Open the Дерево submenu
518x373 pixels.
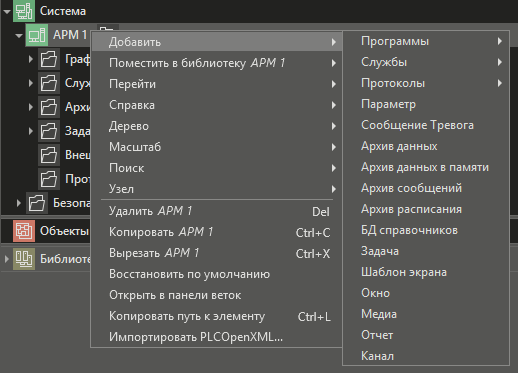[x=217, y=126]
